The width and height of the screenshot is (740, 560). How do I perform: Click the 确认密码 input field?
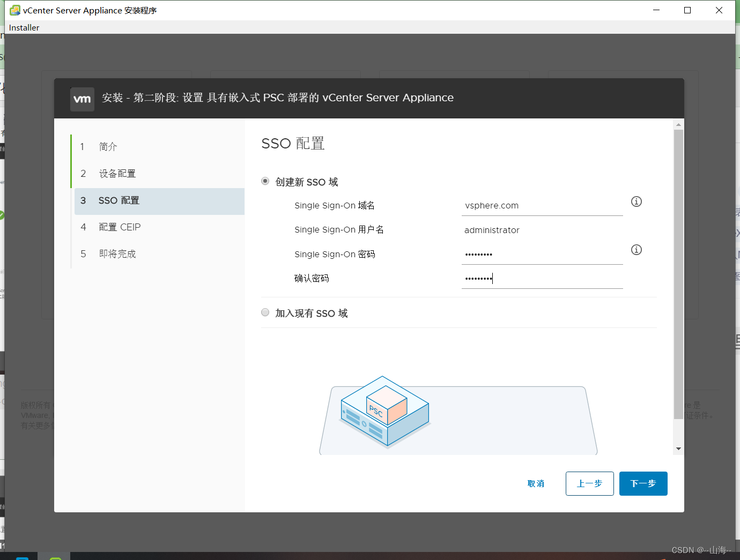click(542, 279)
